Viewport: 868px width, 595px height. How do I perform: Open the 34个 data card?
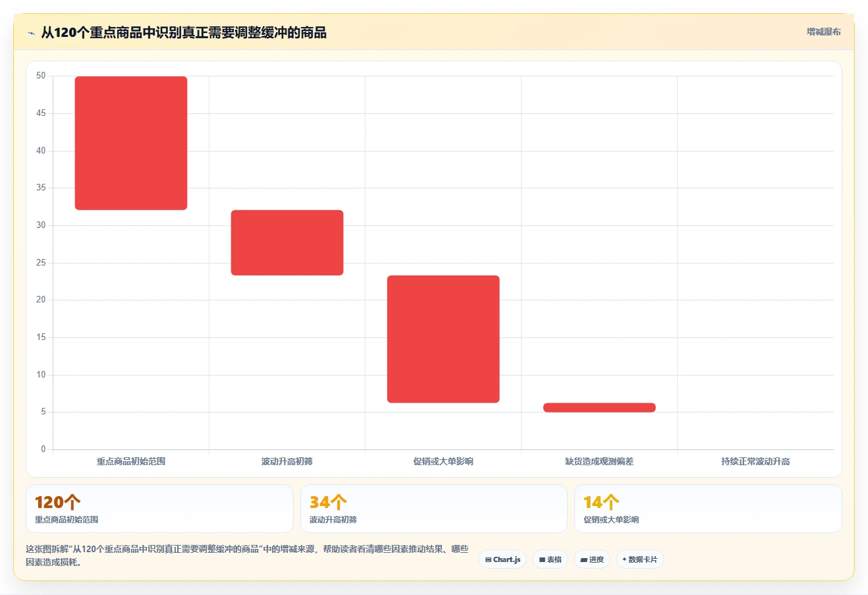point(434,509)
